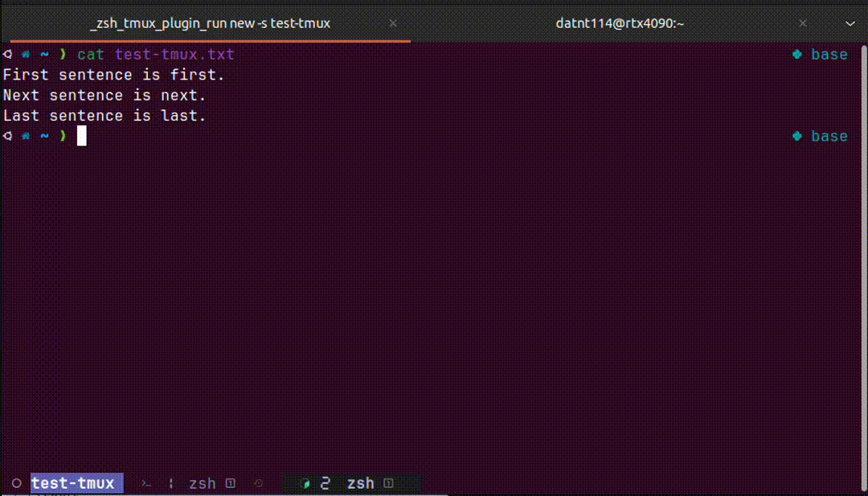Switch to the datnt114@rtx4090 tab
868x496 pixels.
620,23
